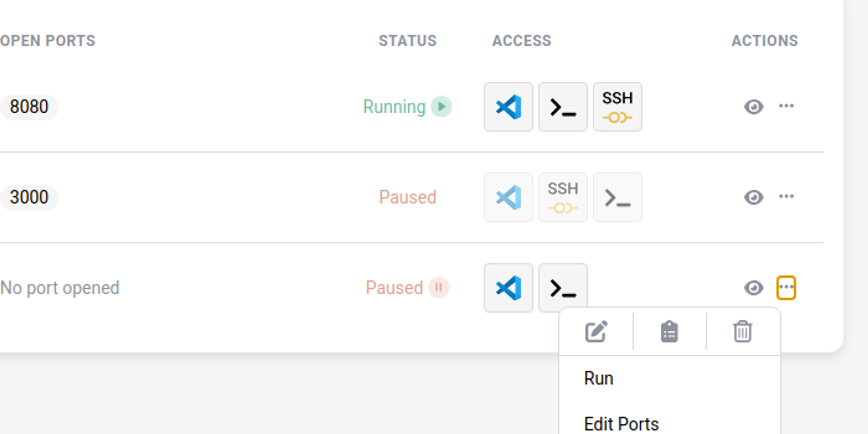The image size is (868, 434).
Task: Open the three-dot menu for the 8080 workspace
Action: pyautogui.click(x=787, y=106)
